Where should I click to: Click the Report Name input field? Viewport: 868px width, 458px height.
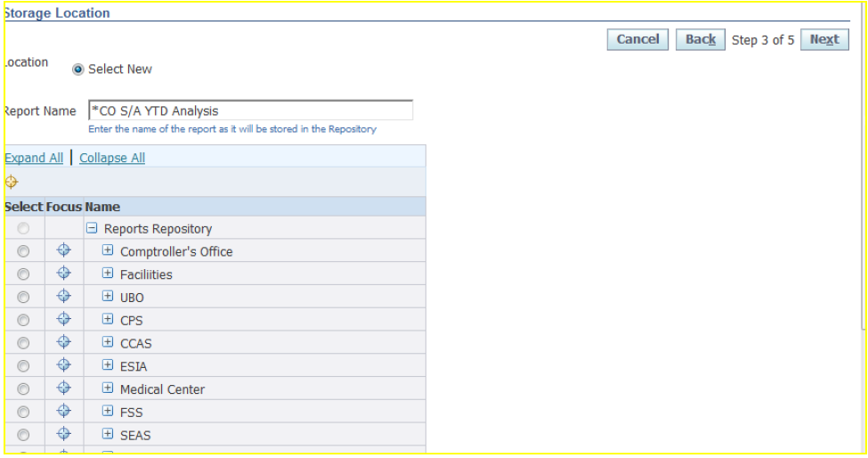click(x=251, y=110)
